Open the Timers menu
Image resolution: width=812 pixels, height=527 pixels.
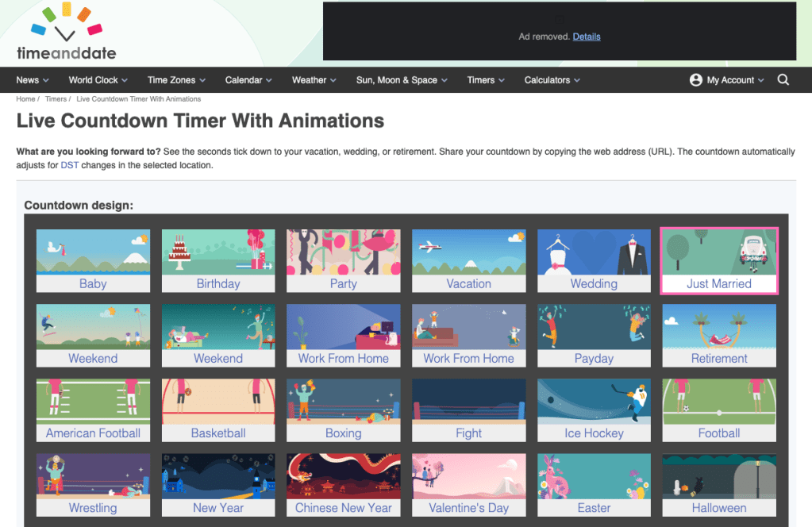click(x=486, y=80)
